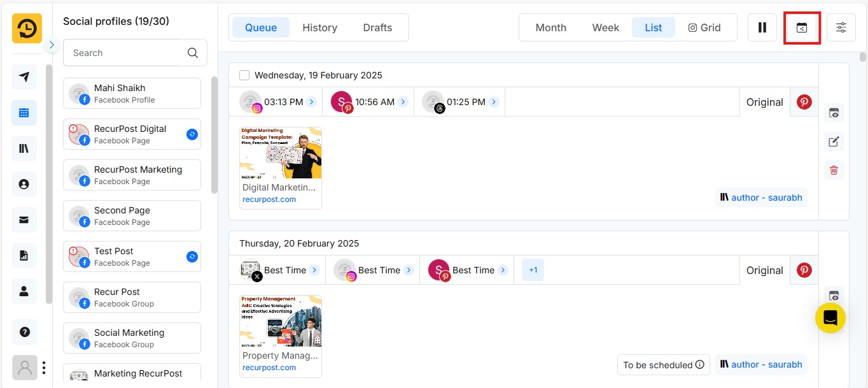The image size is (868, 388).
Task: Expand the 03:13 PM post details chevron
Action: pyautogui.click(x=311, y=101)
